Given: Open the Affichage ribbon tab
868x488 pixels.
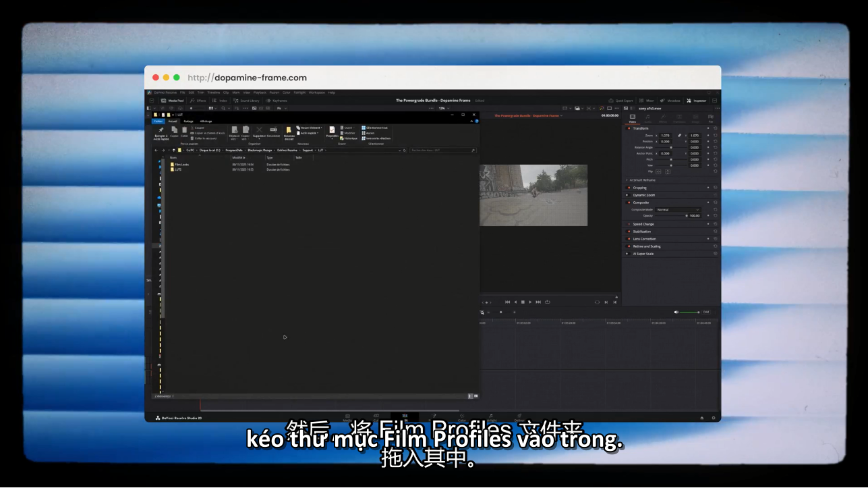Looking at the screenshot, I should [x=206, y=121].
